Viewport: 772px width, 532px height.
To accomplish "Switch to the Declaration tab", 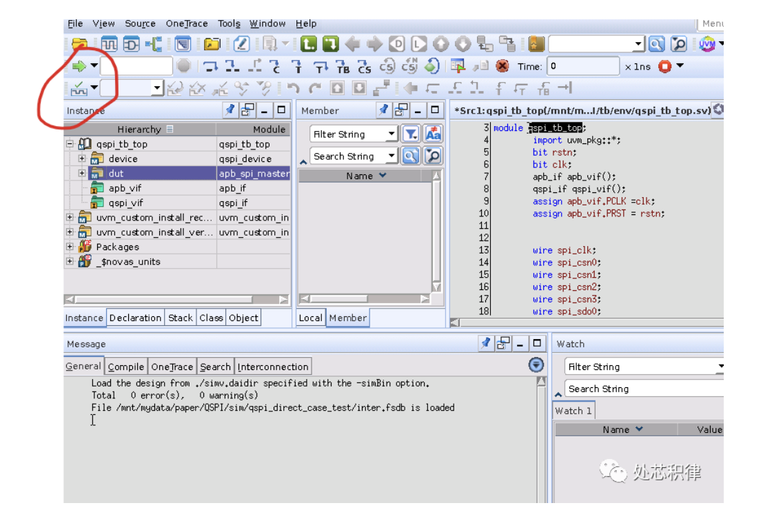I will point(135,318).
